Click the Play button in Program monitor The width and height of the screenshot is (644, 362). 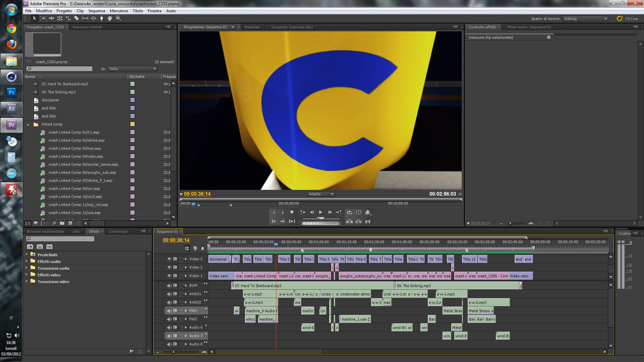pyautogui.click(x=320, y=212)
